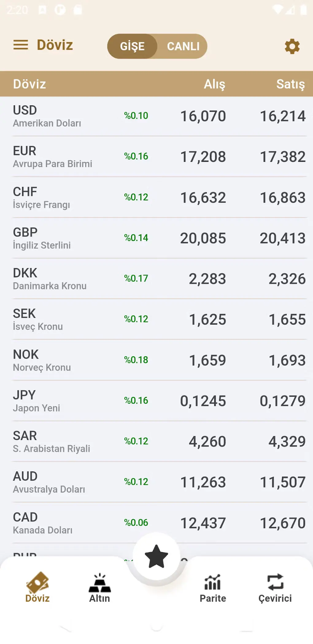Switch to GİŞE rates
The height and width of the screenshot is (644, 313).
[132, 46]
